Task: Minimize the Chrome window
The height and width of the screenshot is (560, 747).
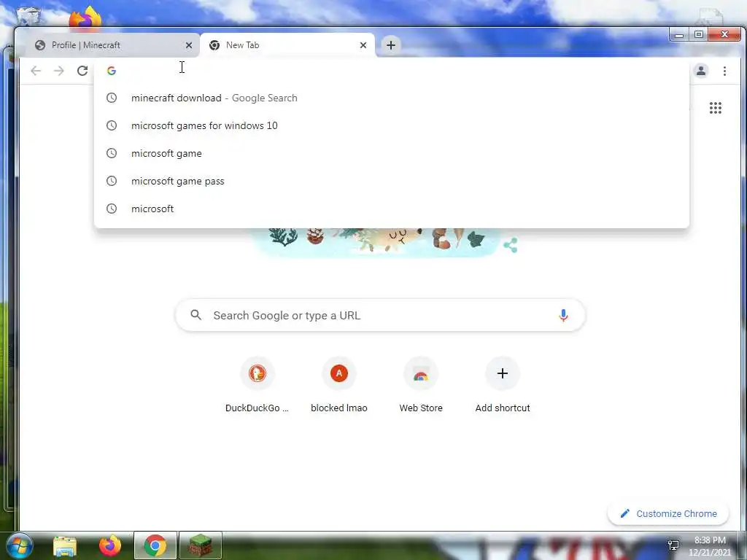Action: coord(679,34)
